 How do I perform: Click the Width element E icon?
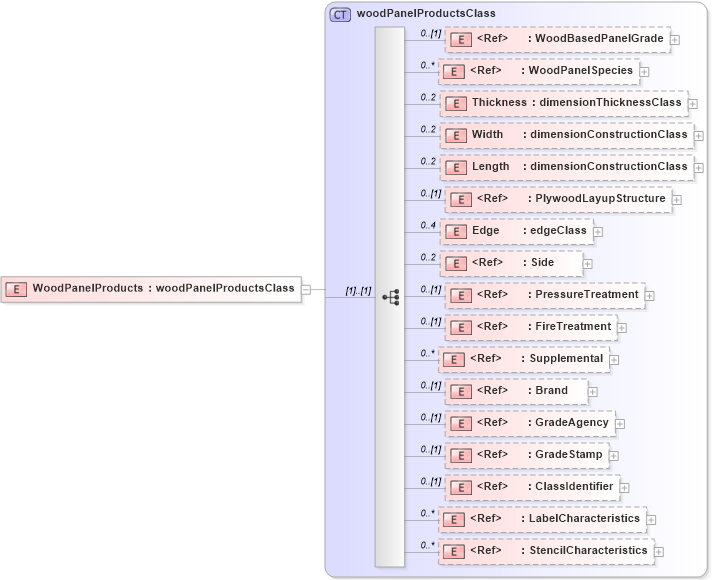(456, 135)
